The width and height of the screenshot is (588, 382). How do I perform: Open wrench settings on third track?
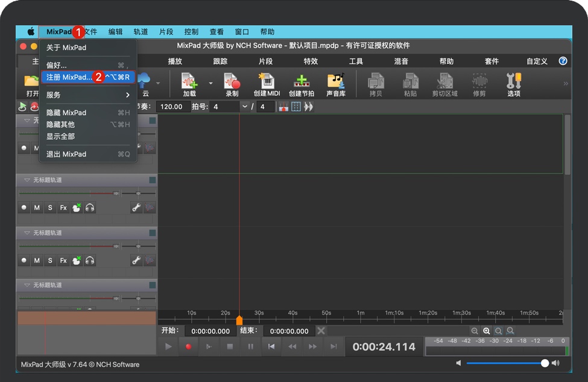coord(136,260)
